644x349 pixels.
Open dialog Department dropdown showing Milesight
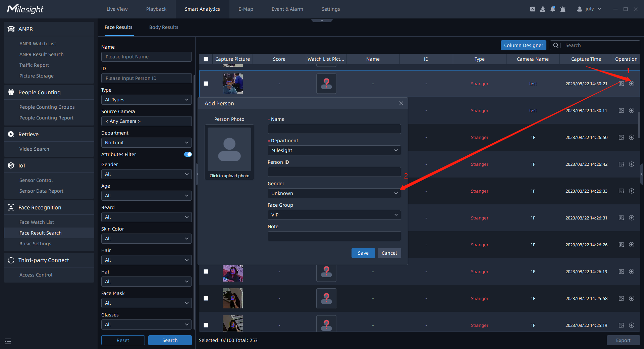point(334,150)
